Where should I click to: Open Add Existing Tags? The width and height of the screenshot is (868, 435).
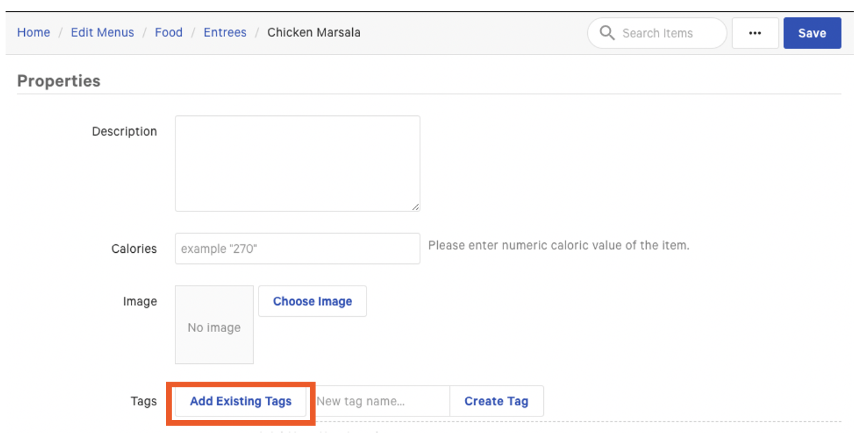(241, 401)
